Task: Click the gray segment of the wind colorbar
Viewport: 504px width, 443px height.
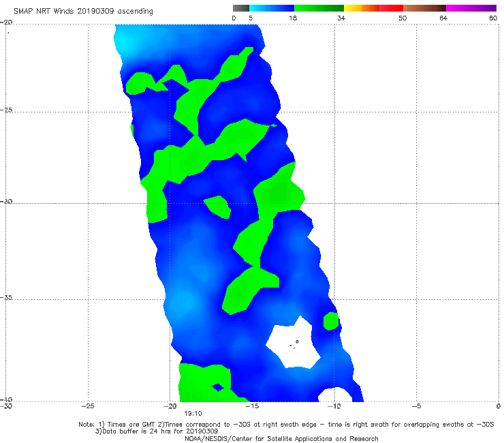Action: [241, 8]
